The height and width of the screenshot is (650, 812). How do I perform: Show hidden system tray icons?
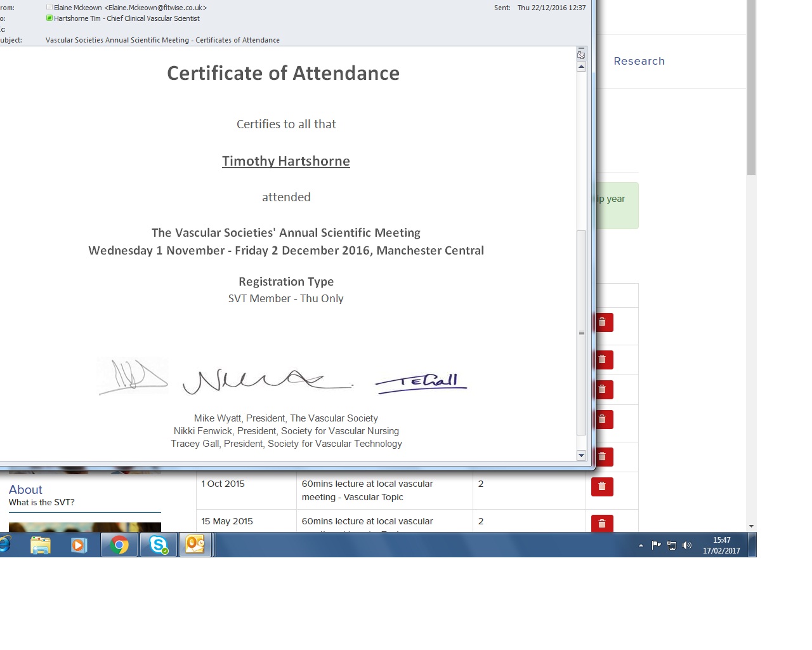(641, 545)
